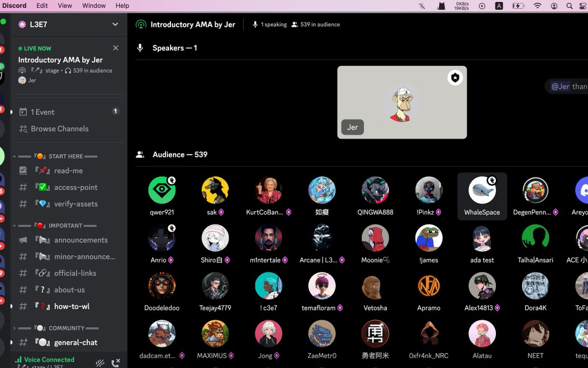Open Alex14813's avatar
The width and height of the screenshot is (588, 368).
482,286
